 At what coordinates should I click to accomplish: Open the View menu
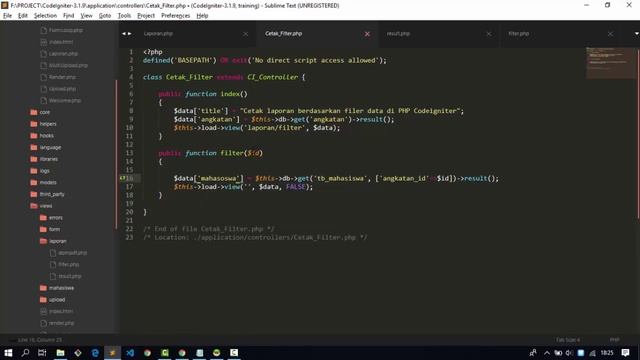pos(86,16)
